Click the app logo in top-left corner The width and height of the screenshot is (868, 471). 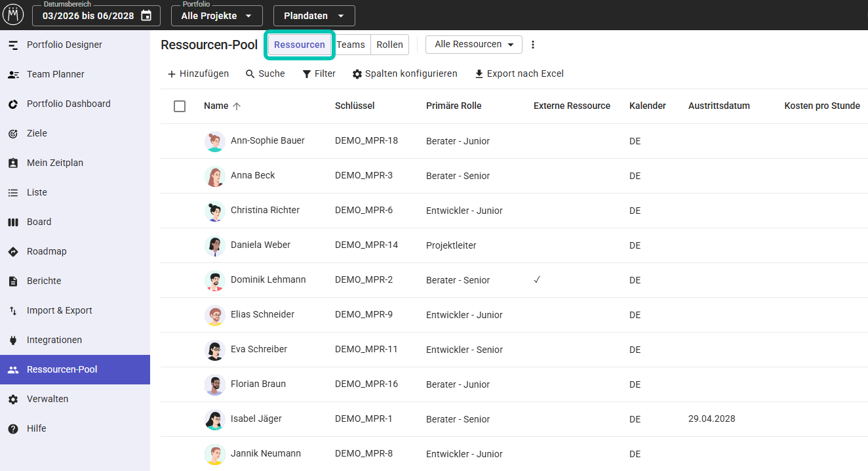point(13,14)
